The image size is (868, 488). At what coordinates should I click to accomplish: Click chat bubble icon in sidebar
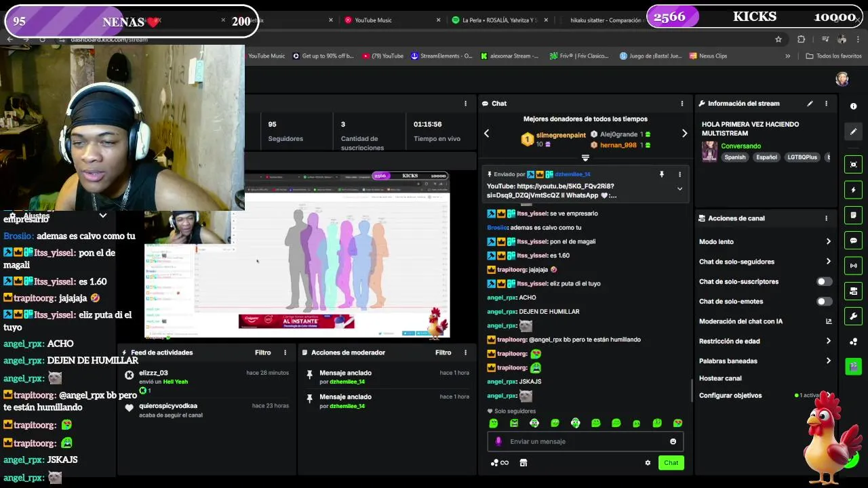point(854,241)
